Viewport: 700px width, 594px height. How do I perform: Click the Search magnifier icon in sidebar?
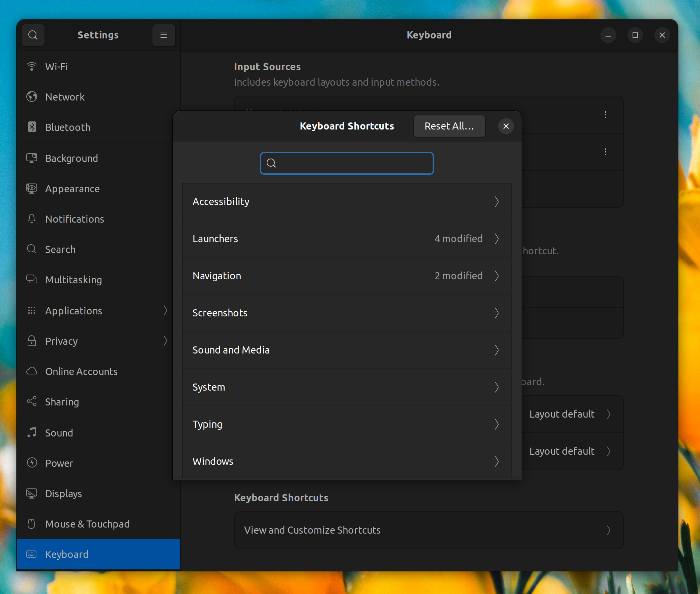pyautogui.click(x=32, y=249)
